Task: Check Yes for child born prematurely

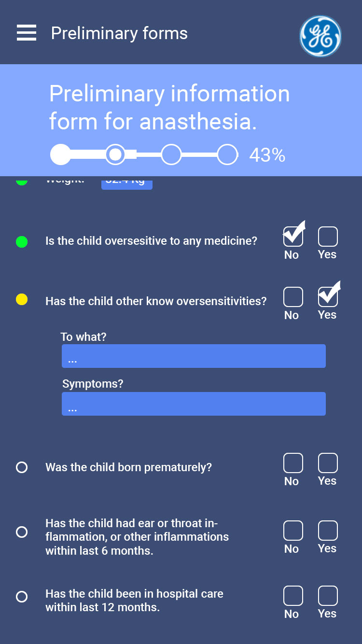Action: [328, 463]
